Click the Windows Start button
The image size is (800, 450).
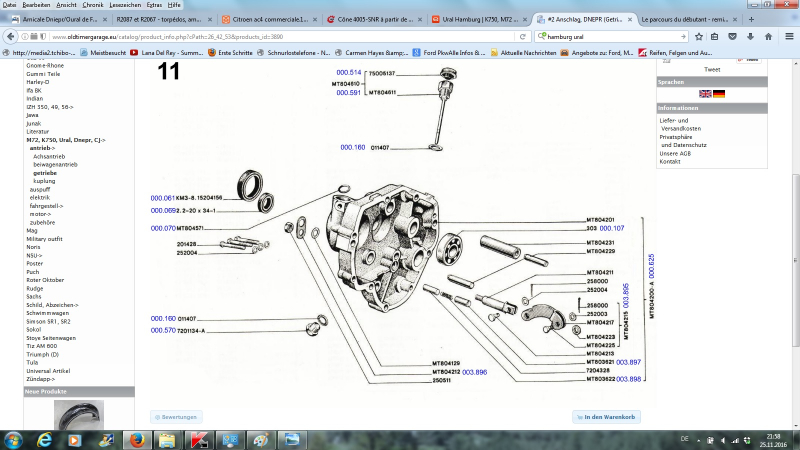(14, 438)
